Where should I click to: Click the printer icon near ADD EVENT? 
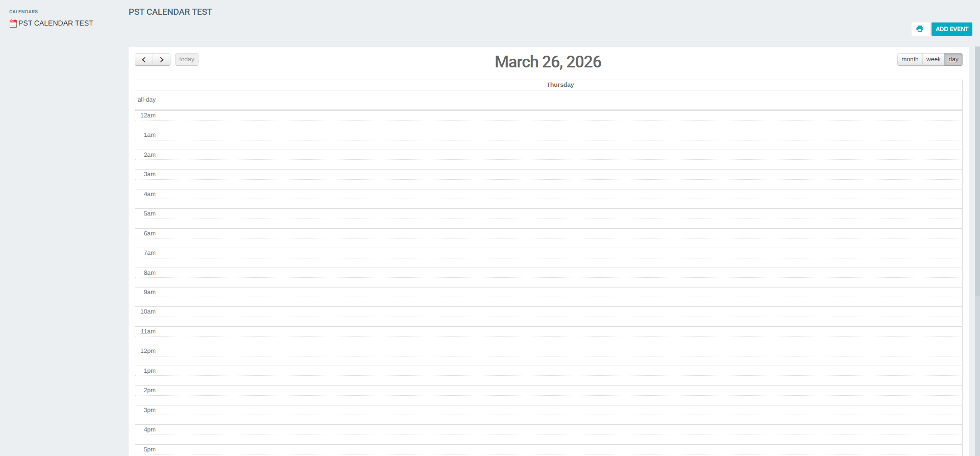pyautogui.click(x=920, y=29)
